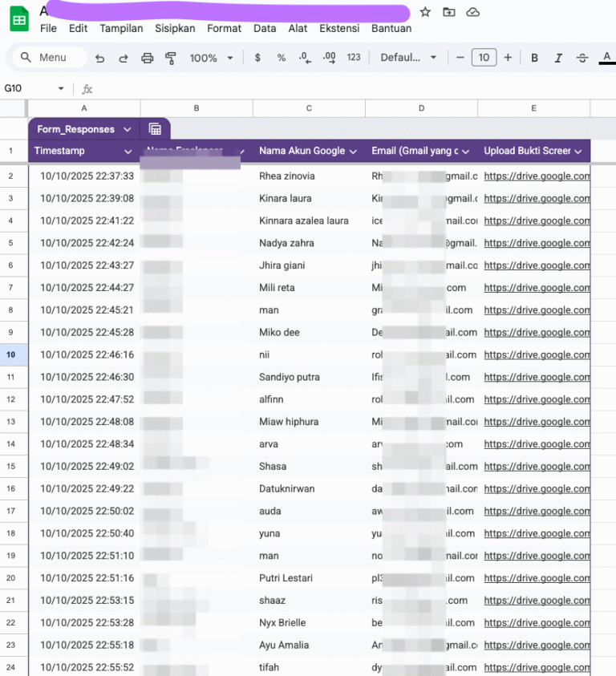The image size is (616, 676).
Task: Toggle strikethrough formatting
Action: [x=582, y=58]
